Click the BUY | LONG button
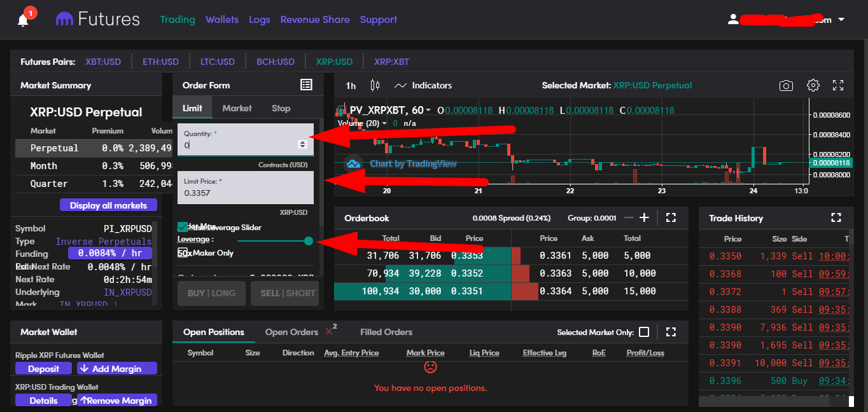Viewport: 868px width, 412px height. click(x=212, y=293)
